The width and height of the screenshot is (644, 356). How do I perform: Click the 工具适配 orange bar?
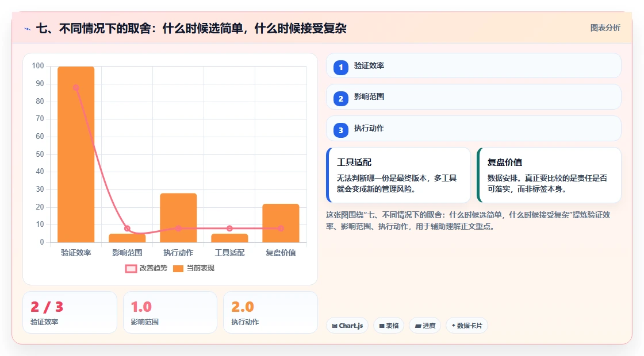tap(229, 238)
